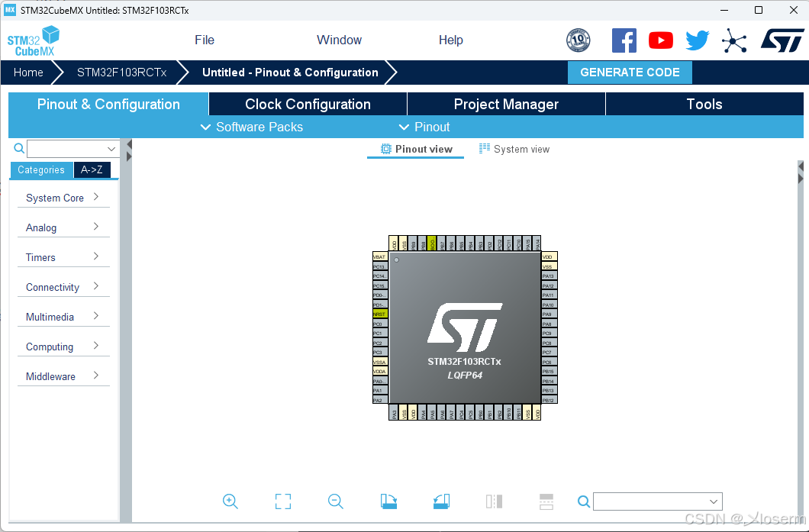The height and width of the screenshot is (532, 809).
Task: Expand the Multimedia category
Action: point(63,317)
